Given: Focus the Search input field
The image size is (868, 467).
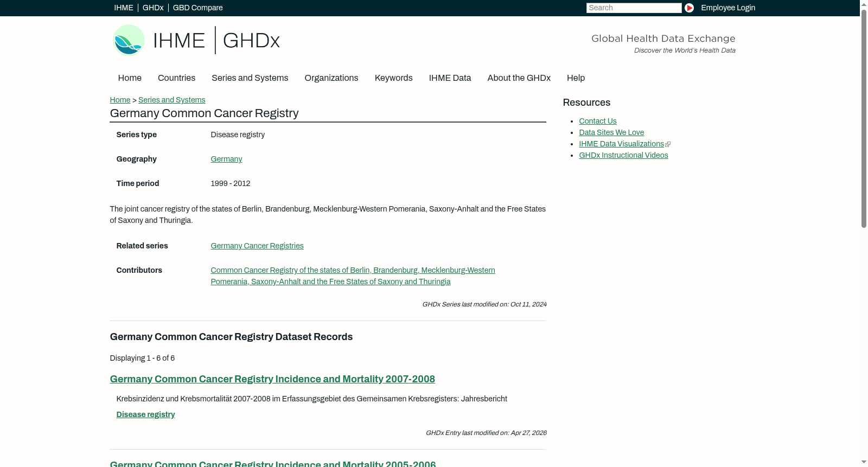Looking at the screenshot, I should pyautogui.click(x=634, y=8).
